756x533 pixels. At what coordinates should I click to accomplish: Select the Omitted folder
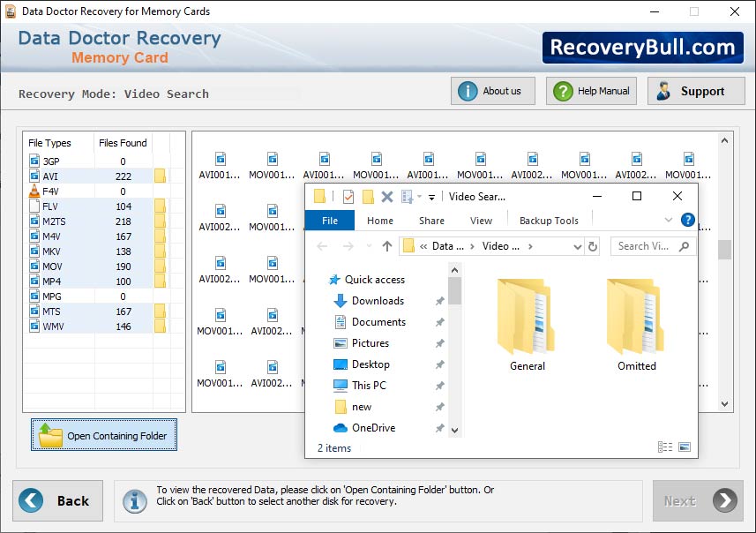[636, 325]
